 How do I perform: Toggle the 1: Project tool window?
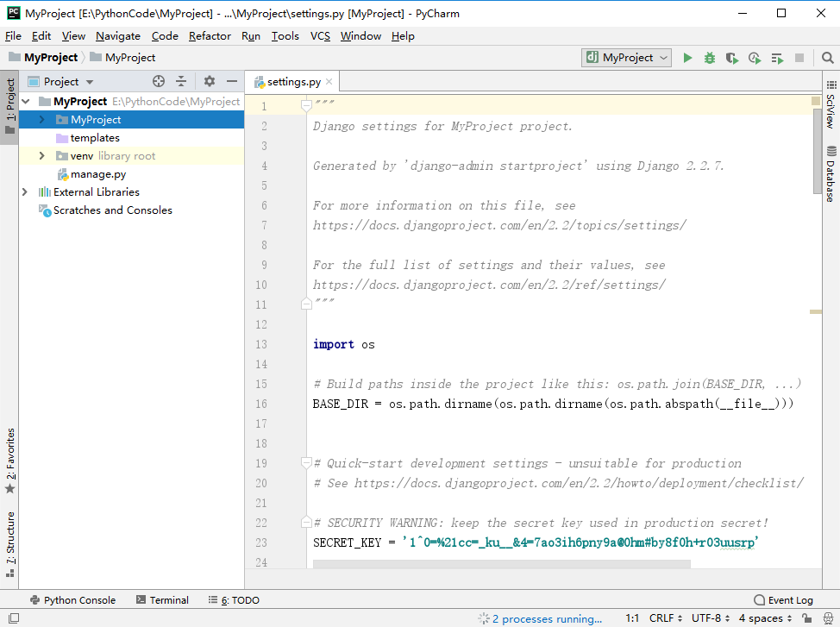[x=9, y=107]
